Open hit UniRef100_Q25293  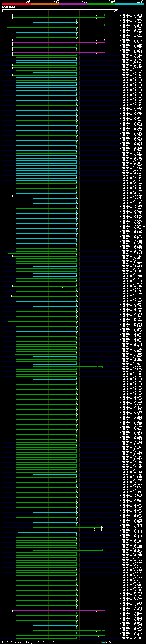(131, 610)
